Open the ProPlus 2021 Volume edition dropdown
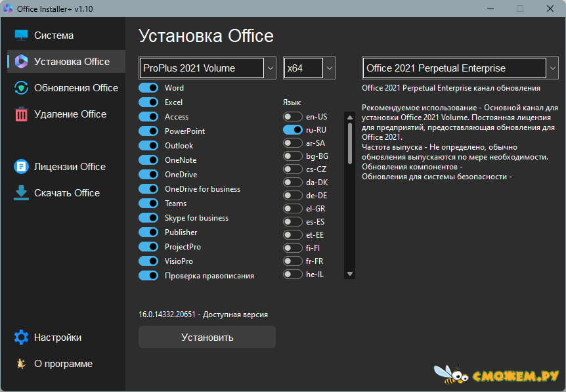 click(207, 68)
